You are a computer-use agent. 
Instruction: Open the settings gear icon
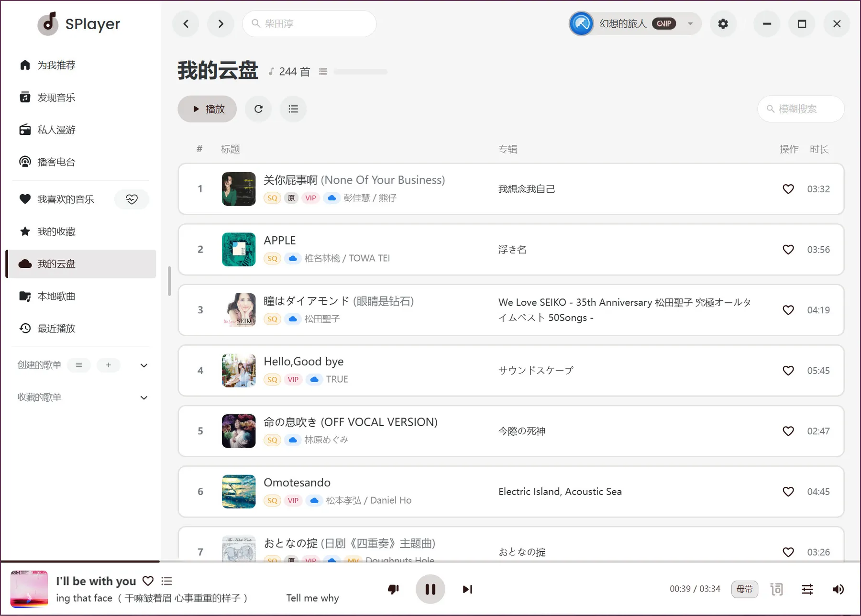[x=723, y=23]
